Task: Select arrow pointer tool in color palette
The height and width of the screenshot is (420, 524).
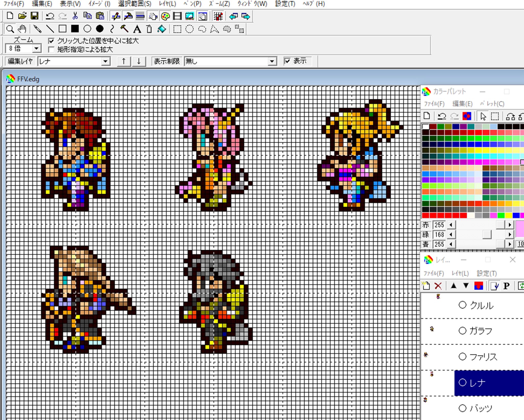Action: click(x=483, y=116)
